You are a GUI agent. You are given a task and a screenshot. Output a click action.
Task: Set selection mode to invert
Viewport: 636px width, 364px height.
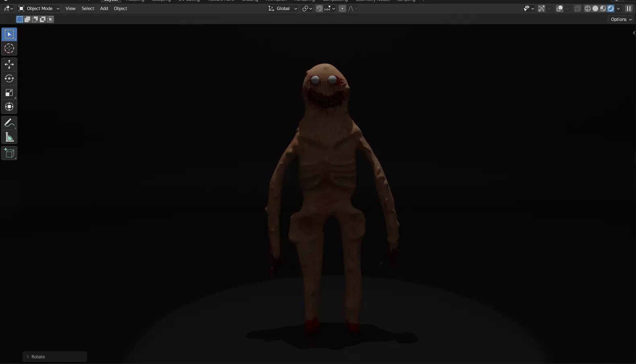click(43, 19)
